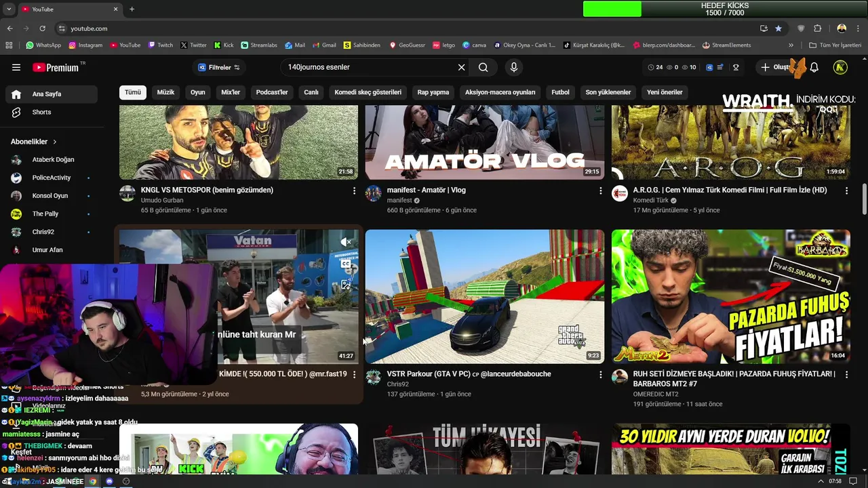
Task: Open the Chrome apps grid icon
Action: click(x=9, y=45)
